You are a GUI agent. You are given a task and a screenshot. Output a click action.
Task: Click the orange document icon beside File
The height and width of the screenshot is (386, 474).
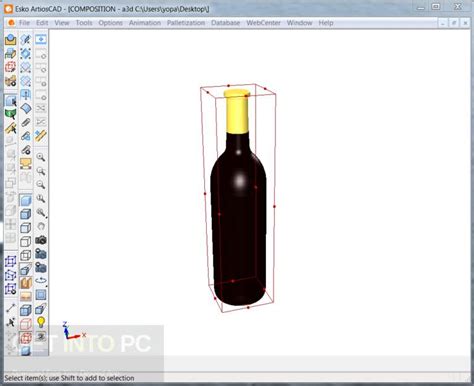pyautogui.click(x=11, y=23)
